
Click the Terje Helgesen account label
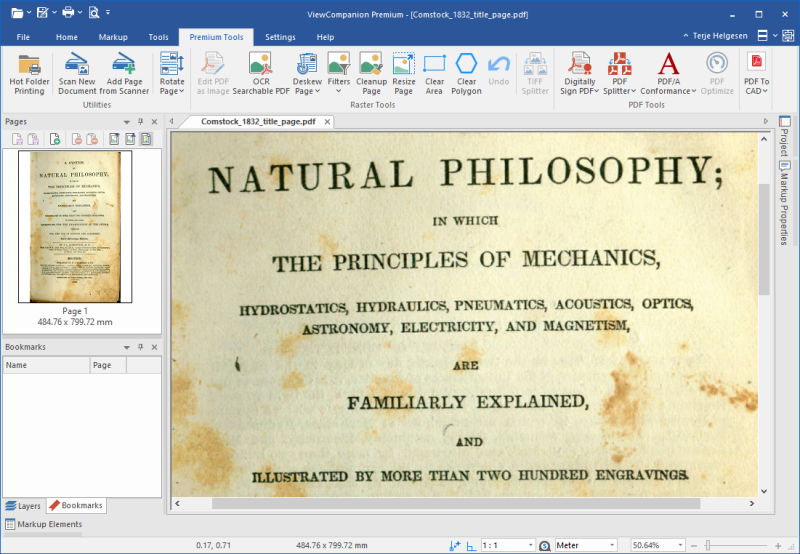tap(720, 36)
